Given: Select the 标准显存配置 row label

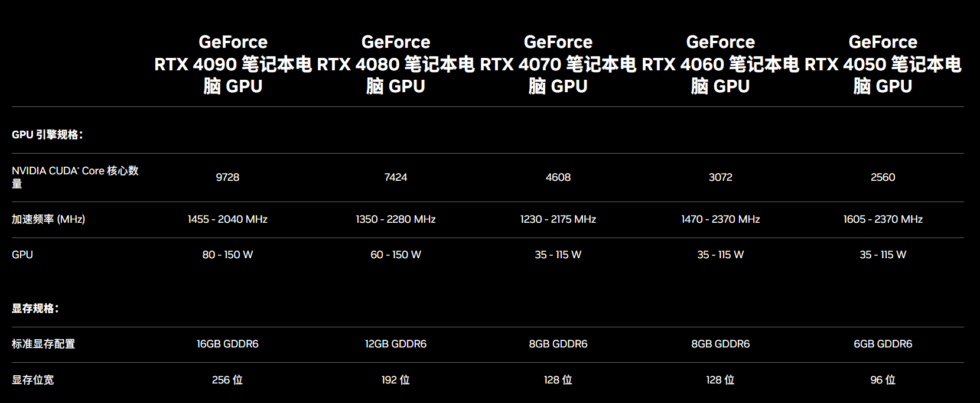Looking at the screenshot, I should [x=44, y=344].
